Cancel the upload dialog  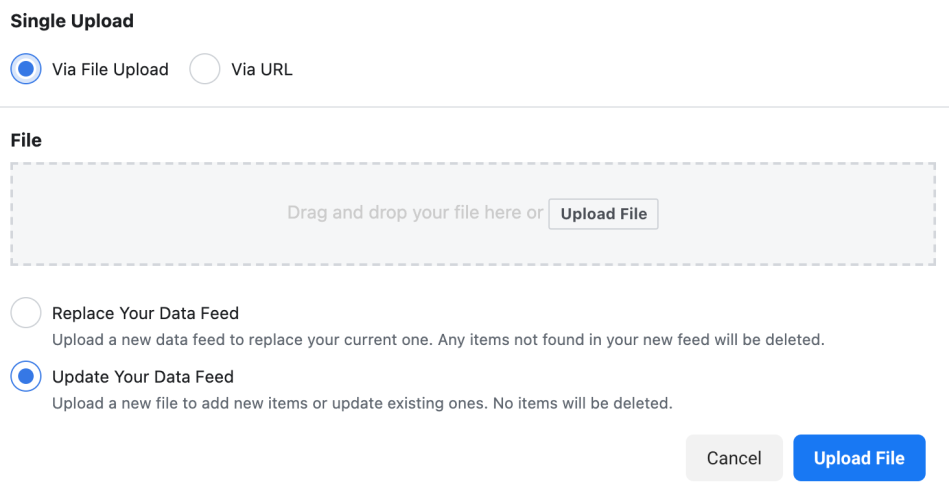(734, 458)
